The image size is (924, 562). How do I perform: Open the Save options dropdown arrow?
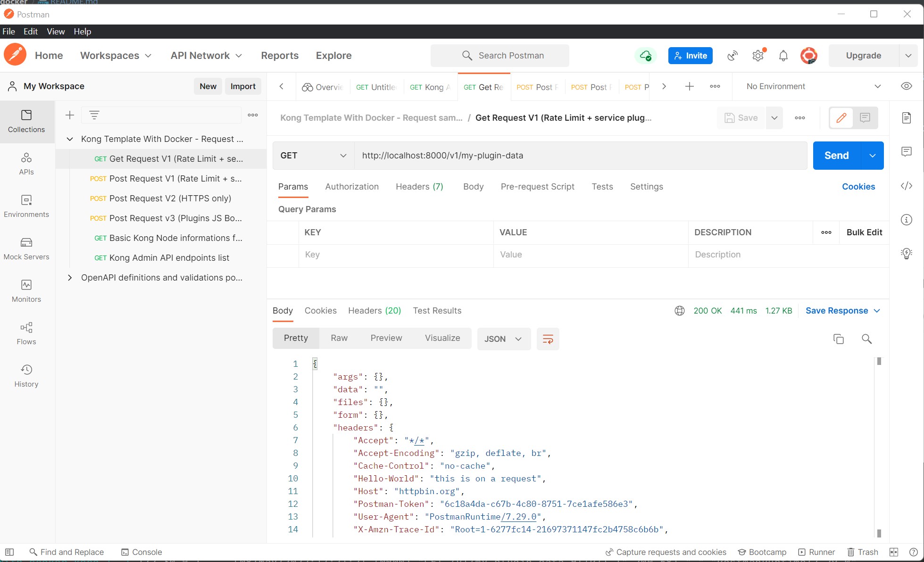tap(774, 118)
